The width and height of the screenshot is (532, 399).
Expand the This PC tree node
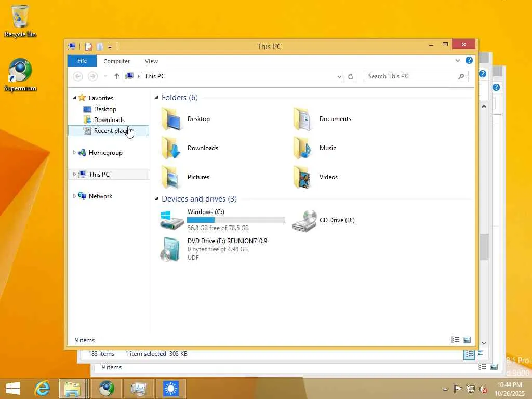pos(74,175)
